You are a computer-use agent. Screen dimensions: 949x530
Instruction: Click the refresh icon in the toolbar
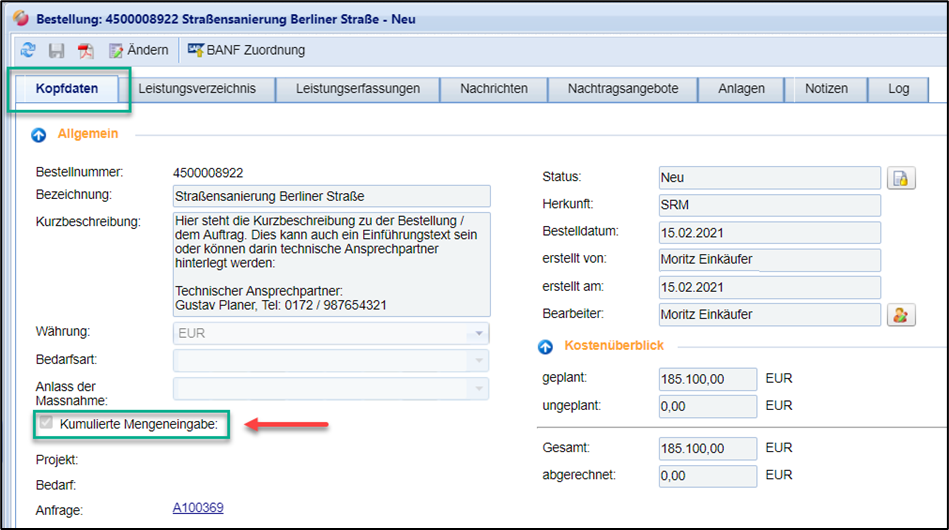28,50
